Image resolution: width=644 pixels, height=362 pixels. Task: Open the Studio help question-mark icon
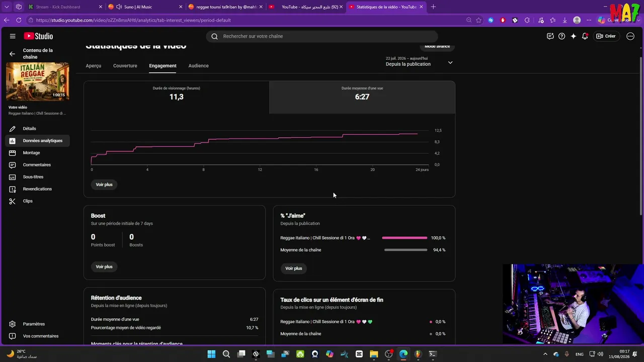pyautogui.click(x=561, y=36)
